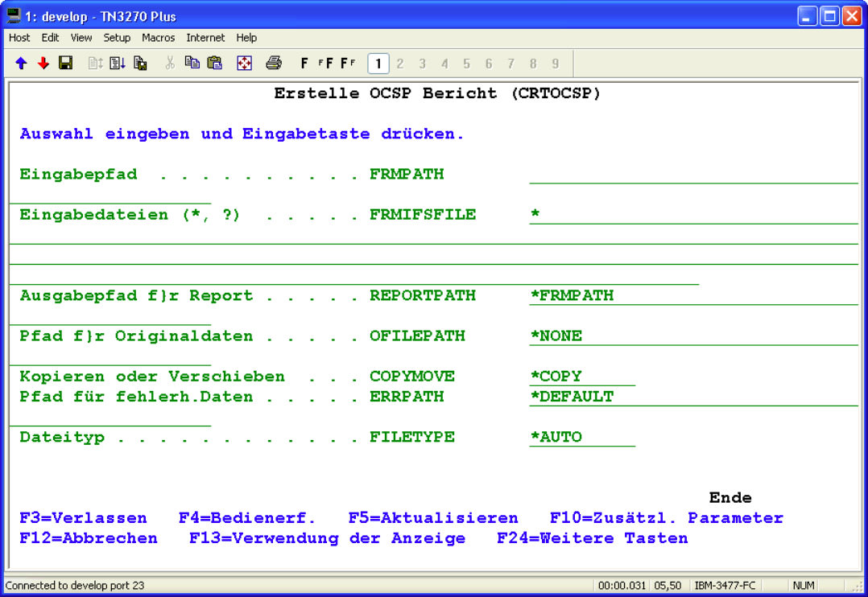Click the blue up arrow toolbar icon

[21, 64]
